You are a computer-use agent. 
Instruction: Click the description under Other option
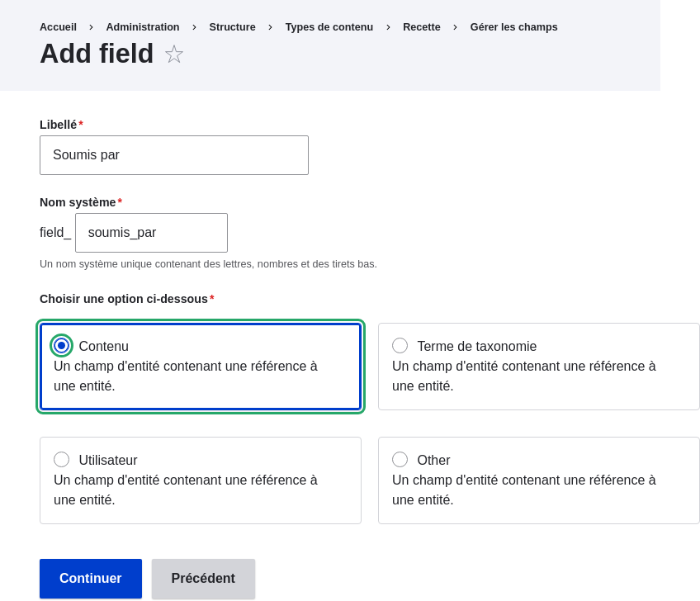523,490
